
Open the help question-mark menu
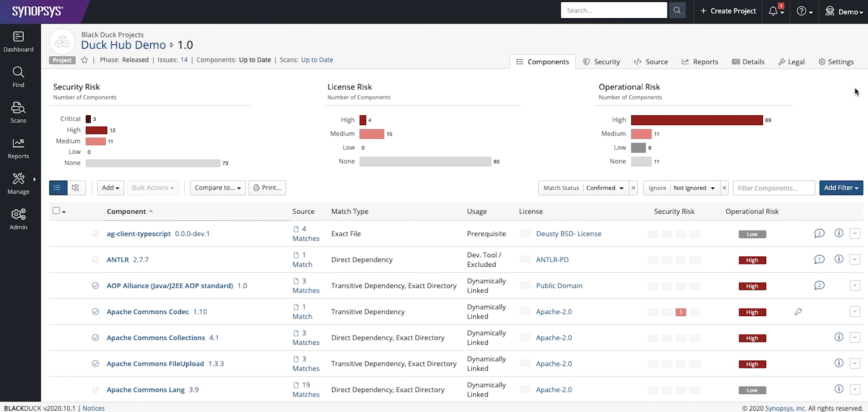804,11
